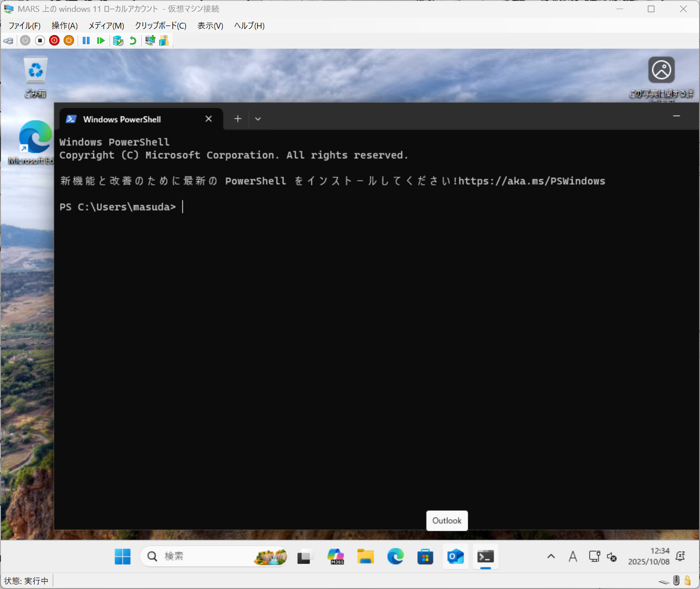Open Outlook from the guest taskbar
Viewport: 700px width, 589px height.
[x=455, y=556]
